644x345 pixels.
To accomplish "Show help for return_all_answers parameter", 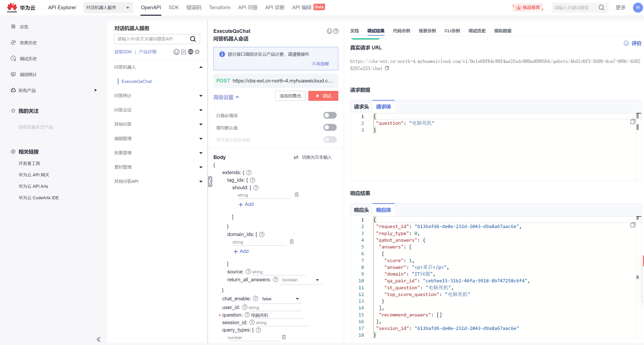I will pyautogui.click(x=275, y=279).
